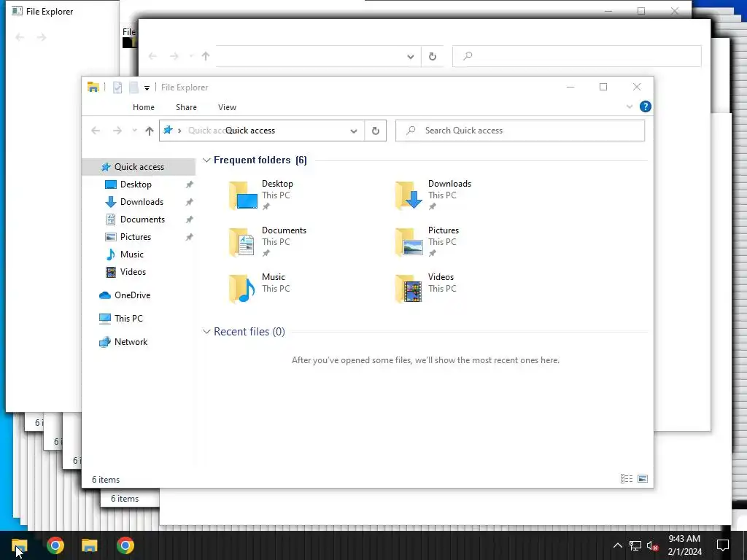Screen dimensions: 747x560
Task: Unpin Desktop using its sidebar pin icon
Action: point(189,184)
